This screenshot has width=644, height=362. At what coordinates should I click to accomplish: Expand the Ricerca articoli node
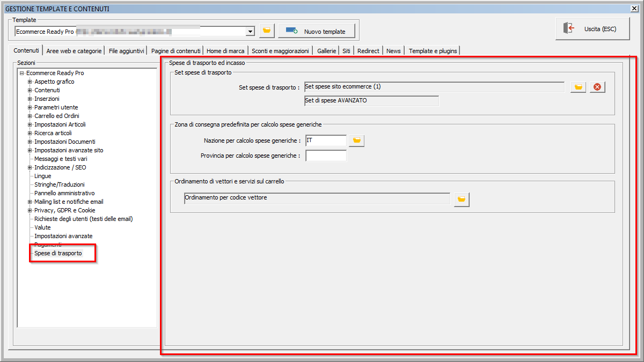[x=30, y=134]
